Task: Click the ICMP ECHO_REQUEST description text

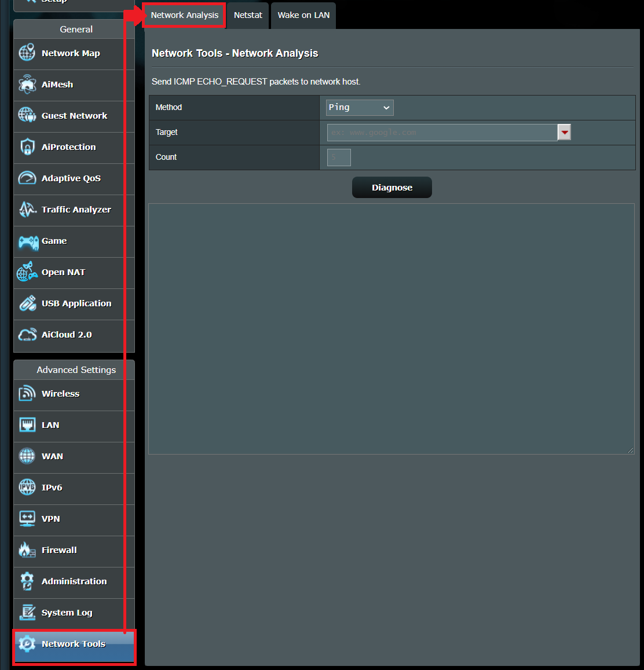Action: pos(256,82)
